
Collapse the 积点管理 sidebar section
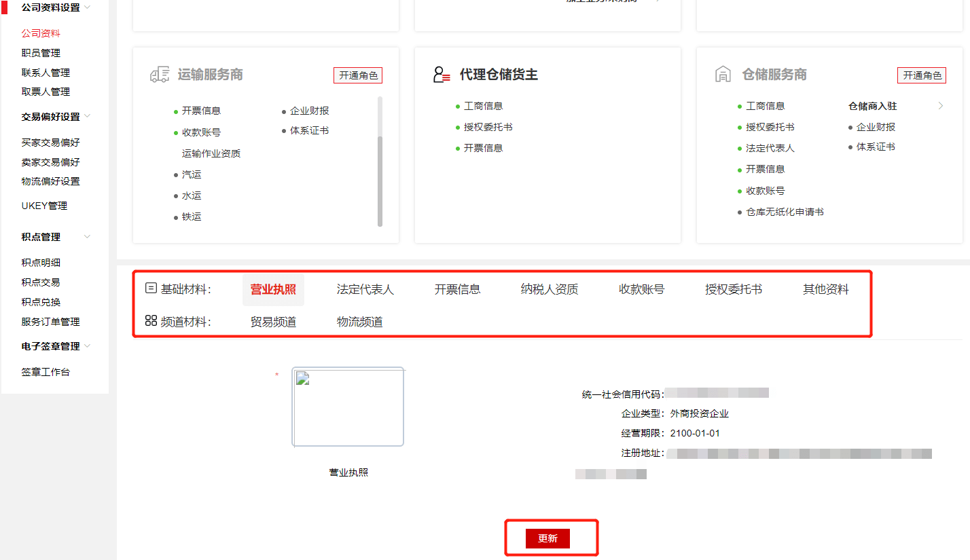(x=87, y=237)
